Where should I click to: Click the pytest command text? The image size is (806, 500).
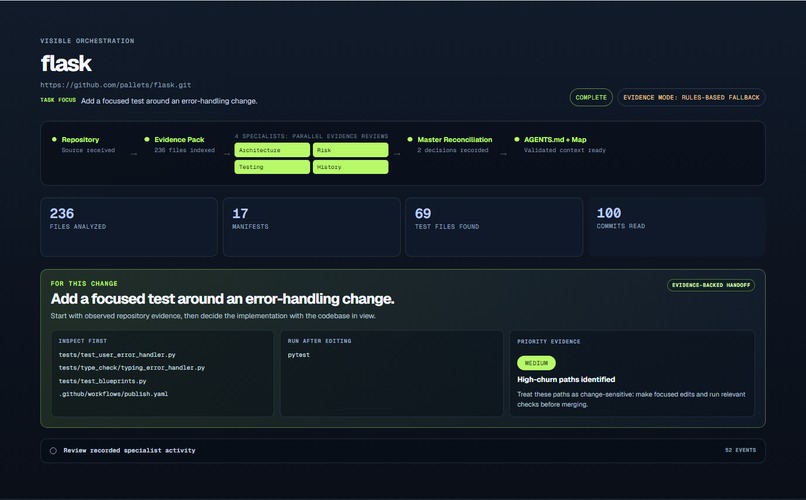(x=299, y=355)
